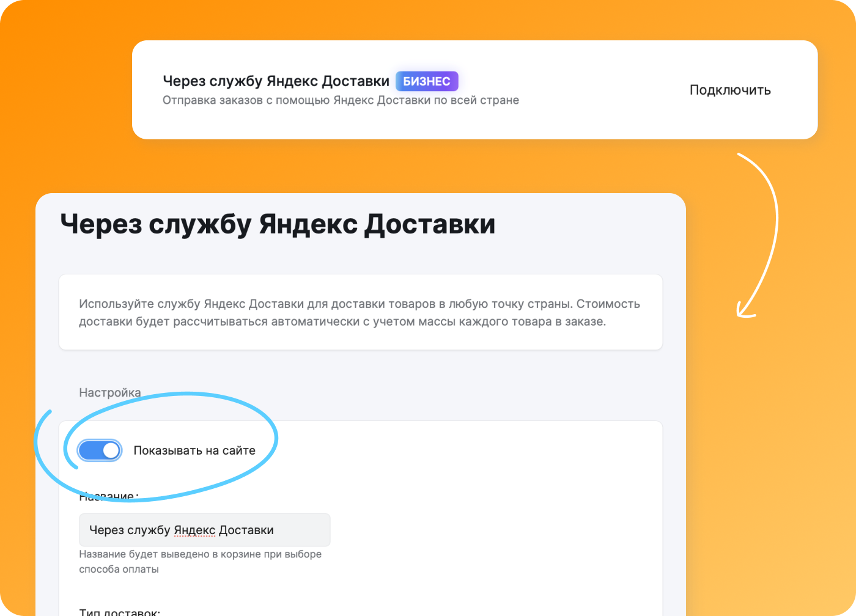Select the top card title Через службу Яндекс Доставки
This screenshot has height=616, width=856.
click(x=276, y=81)
